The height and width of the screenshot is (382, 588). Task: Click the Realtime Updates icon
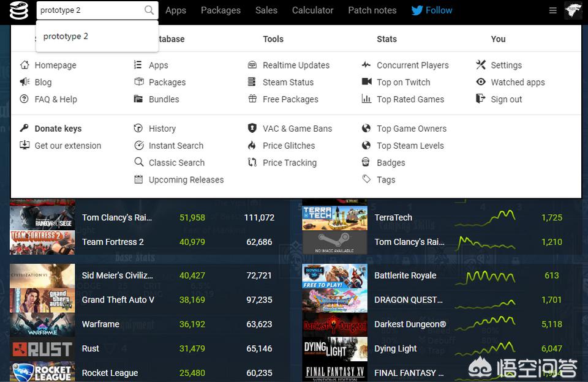[252, 65]
